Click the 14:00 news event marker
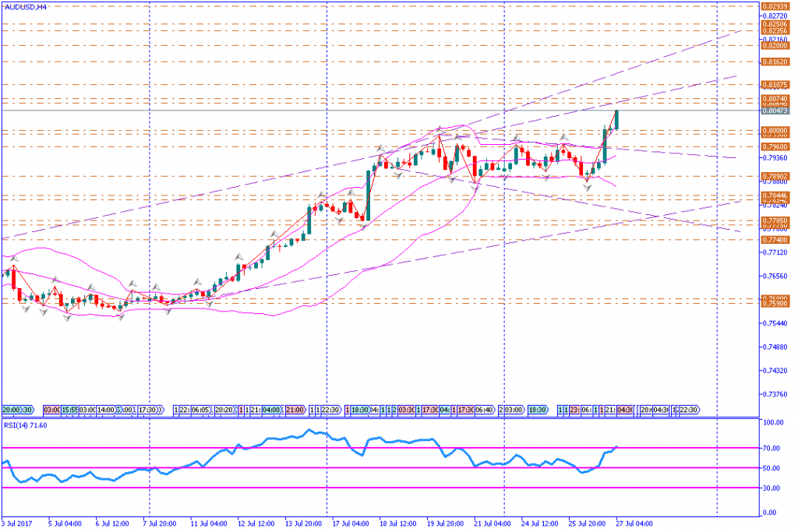This screenshot has height=532, width=798. pyautogui.click(x=106, y=410)
